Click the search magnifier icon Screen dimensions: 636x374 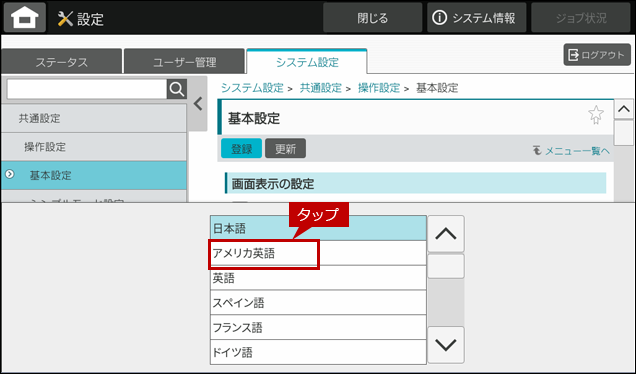177,89
